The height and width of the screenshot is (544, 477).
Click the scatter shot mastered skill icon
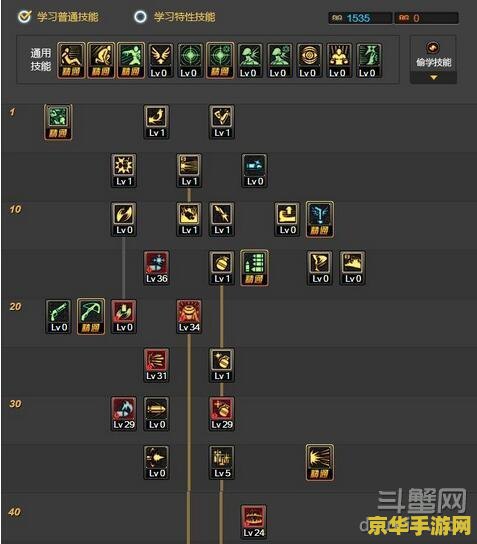(320, 462)
